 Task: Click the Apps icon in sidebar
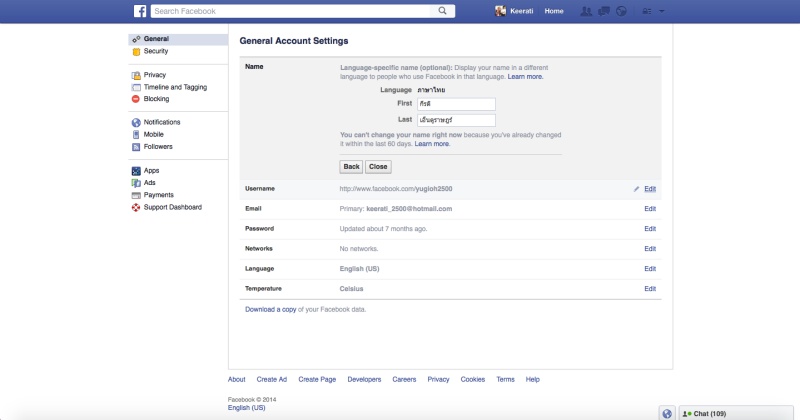coord(136,171)
